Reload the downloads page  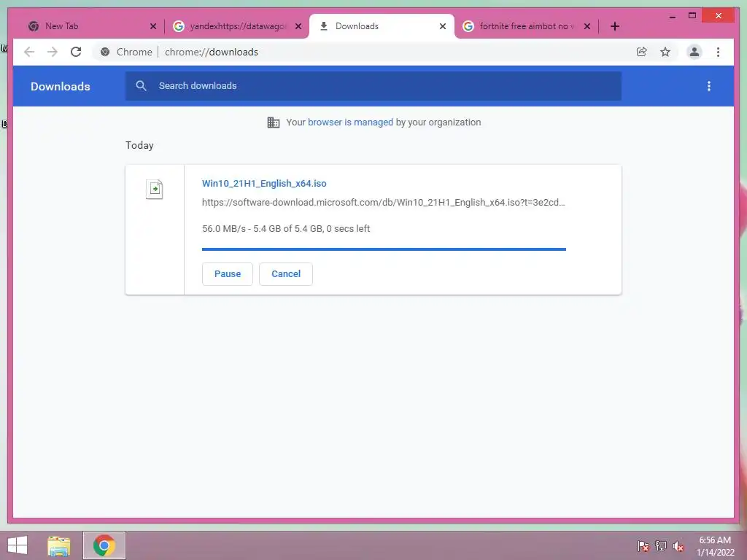click(76, 52)
